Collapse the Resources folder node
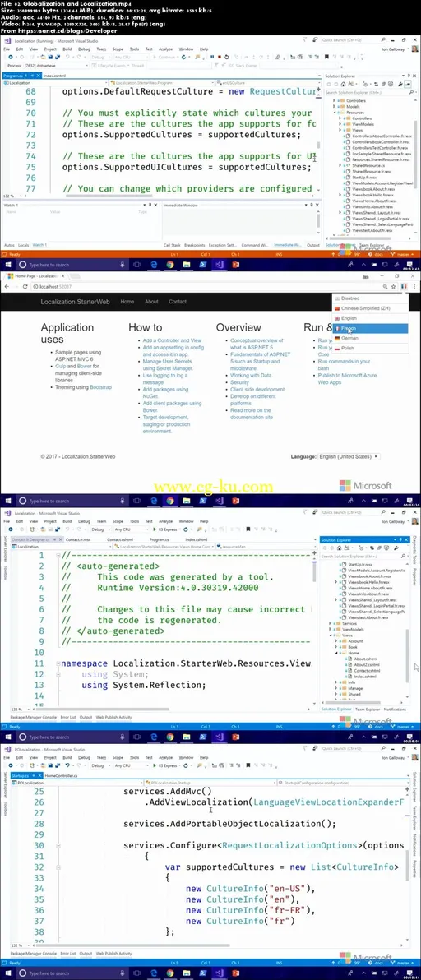 tap(334, 113)
